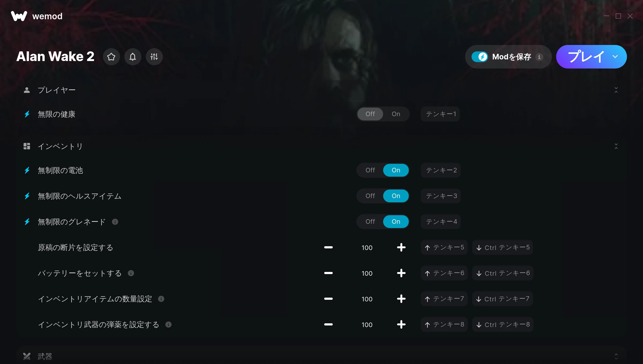Click info icon beside インベントリアイテムの数量設定
Viewport: 643px width, 364px height.
click(x=161, y=299)
